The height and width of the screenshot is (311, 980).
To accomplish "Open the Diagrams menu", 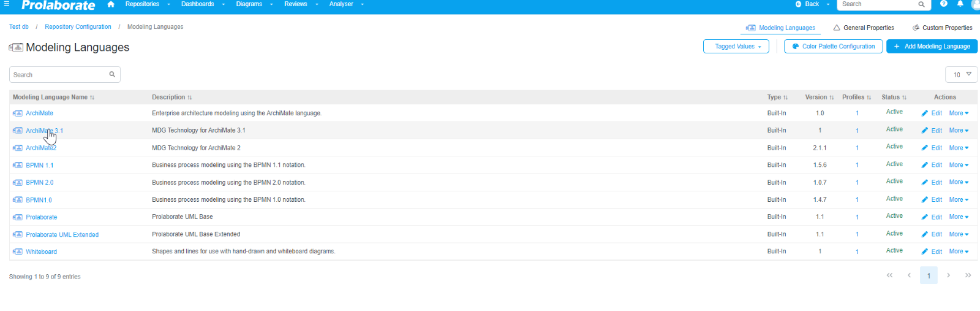I will point(254,4).
